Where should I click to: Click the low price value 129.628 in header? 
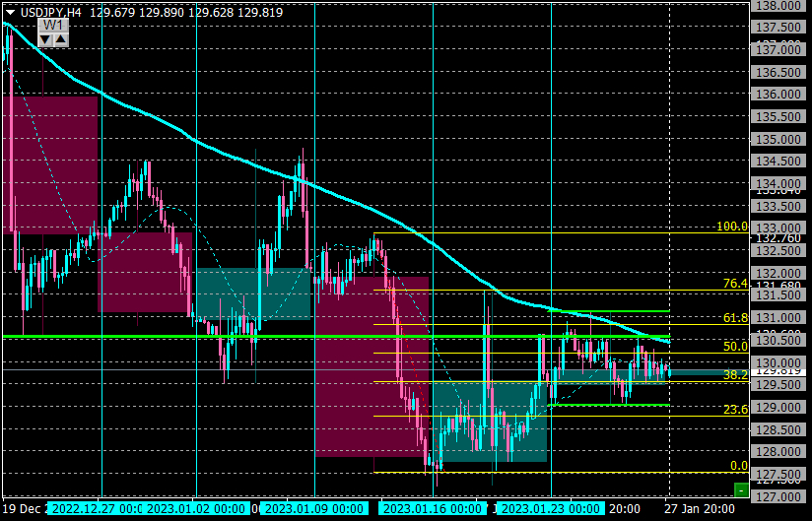click(211, 13)
